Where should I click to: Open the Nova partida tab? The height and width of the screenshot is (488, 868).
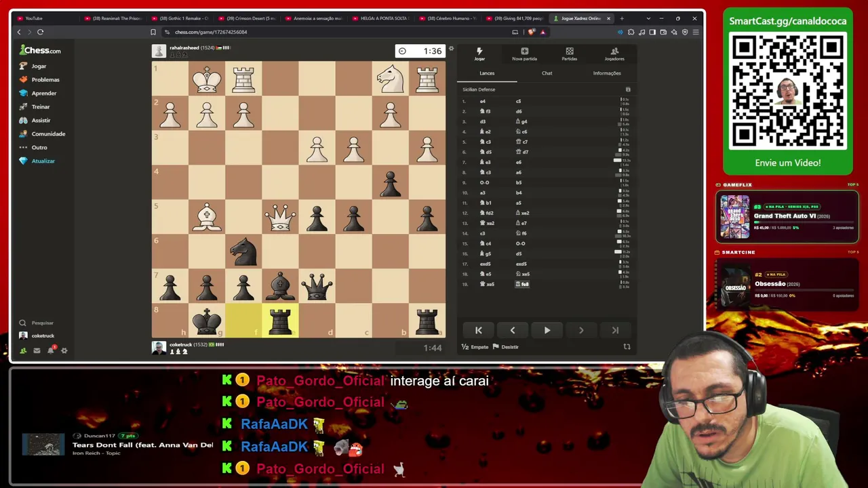click(x=524, y=54)
